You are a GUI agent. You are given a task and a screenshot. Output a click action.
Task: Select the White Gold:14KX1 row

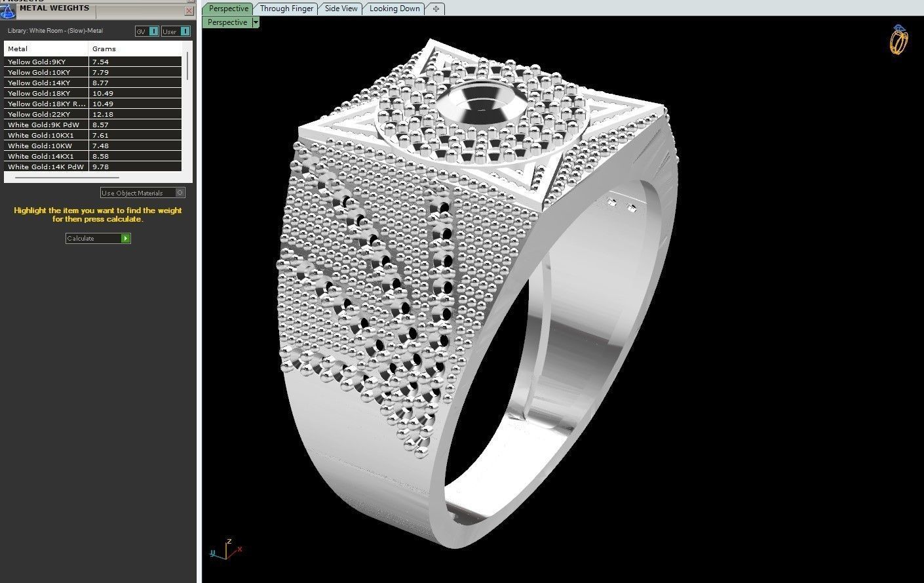pyautogui.click(x=93, y=156)
